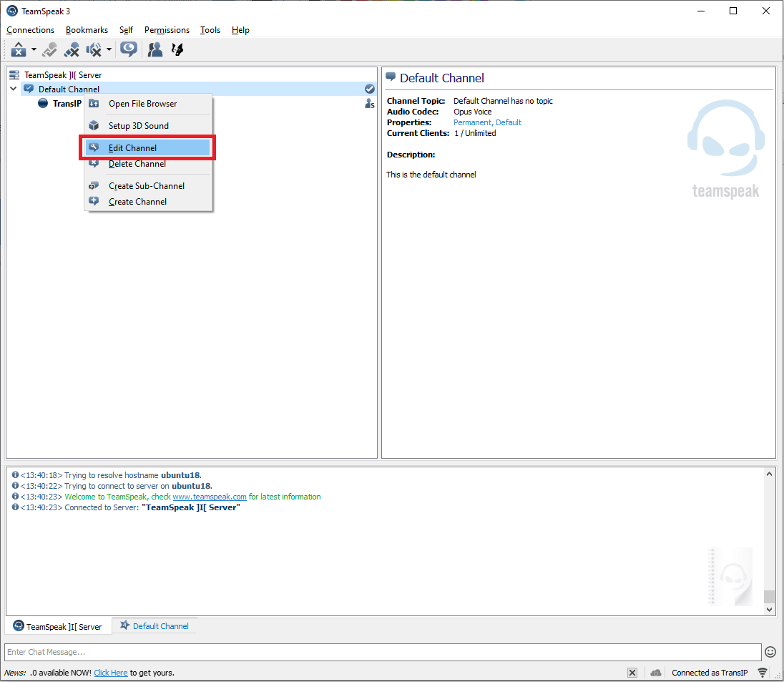
Task: Click the connection quality signal icon
Action: click(763, 673)
